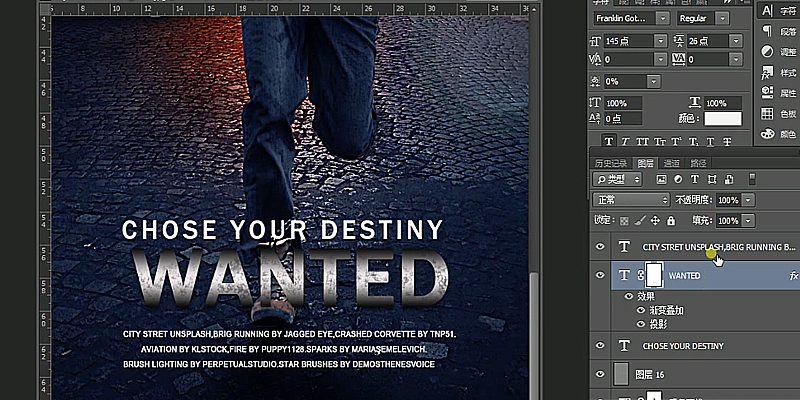The image size is (800, 400).
Task: Click the Strikethrough text style icon
Action: (728, 141)
